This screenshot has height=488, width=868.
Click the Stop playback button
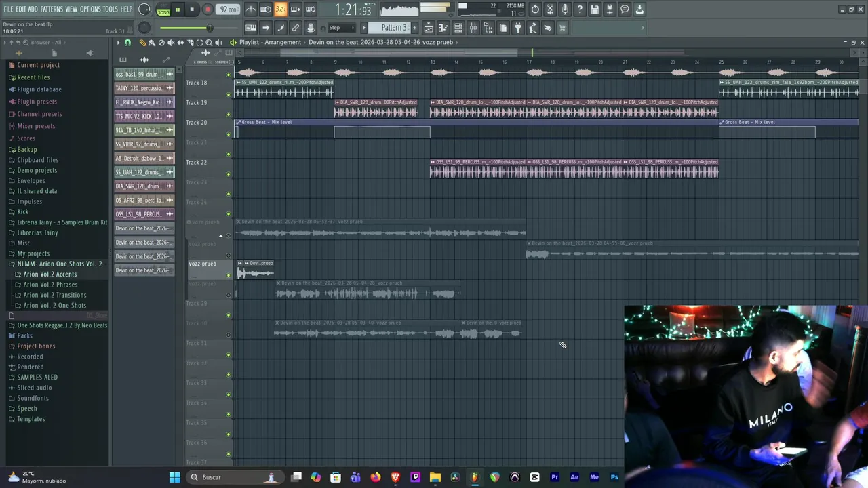192,9
